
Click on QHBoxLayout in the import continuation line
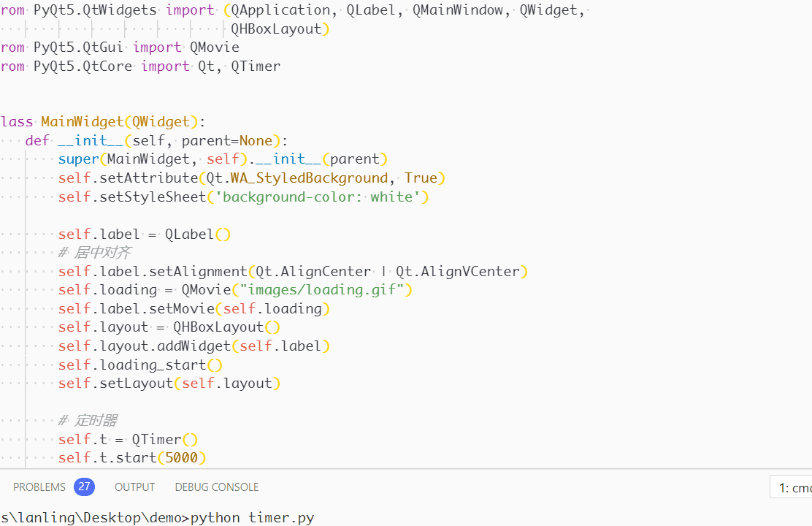tap(276, 29)
